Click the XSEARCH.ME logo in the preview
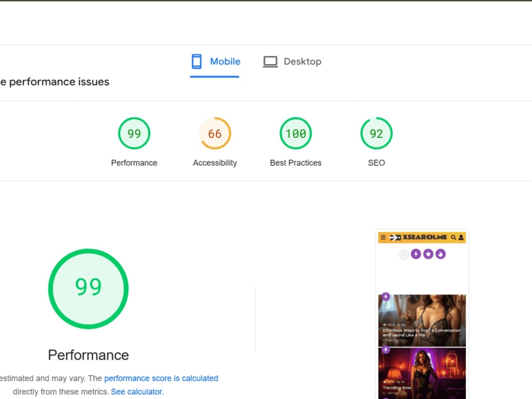The height and width of the screenshot is (399, 532). 418,237
